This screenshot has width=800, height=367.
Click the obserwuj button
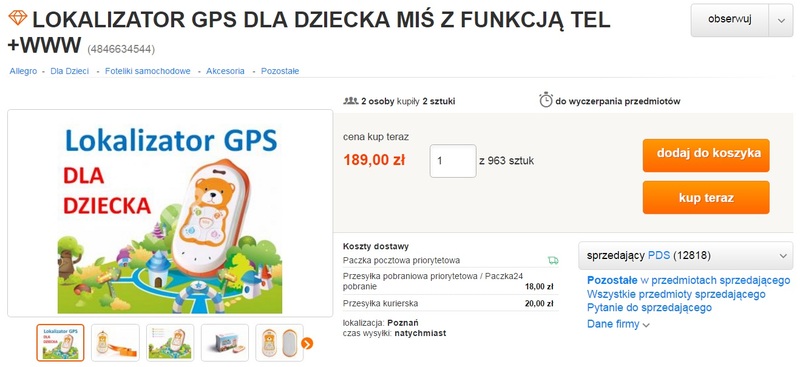point(730,20)
